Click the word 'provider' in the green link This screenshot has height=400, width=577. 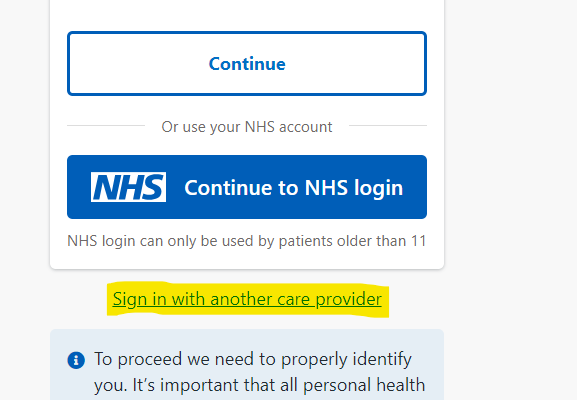pyautogui.click(x=348, y=299)
